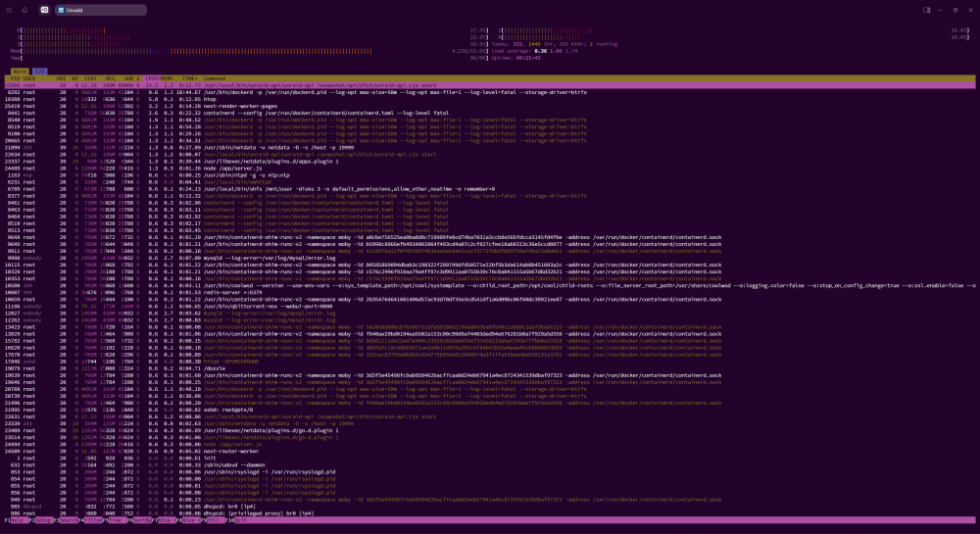Select the coolwsd process row
Viewport: 980px width, 534px height.
(490, 285)
